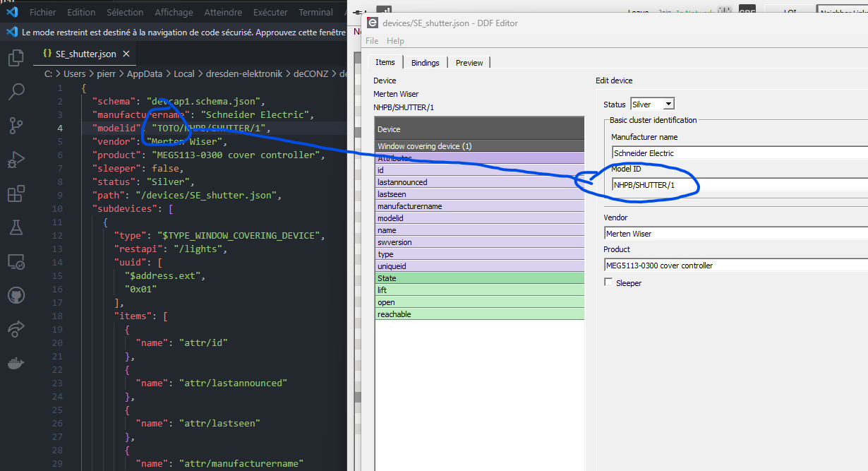Enable the Sleeper checkbox
Screen dimensions: 868x471
pyautogui.click(x=608, y=282)
